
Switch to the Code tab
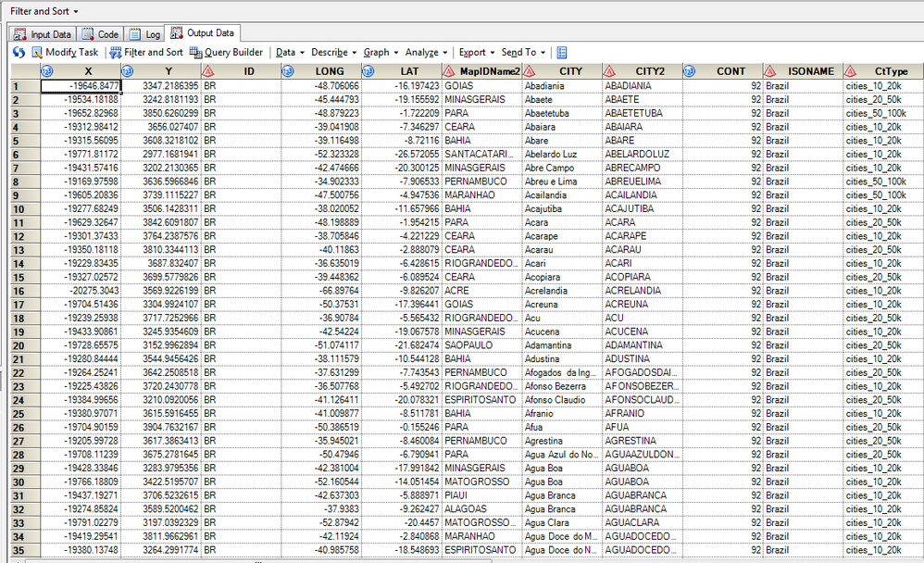click(x=101, y=34)
